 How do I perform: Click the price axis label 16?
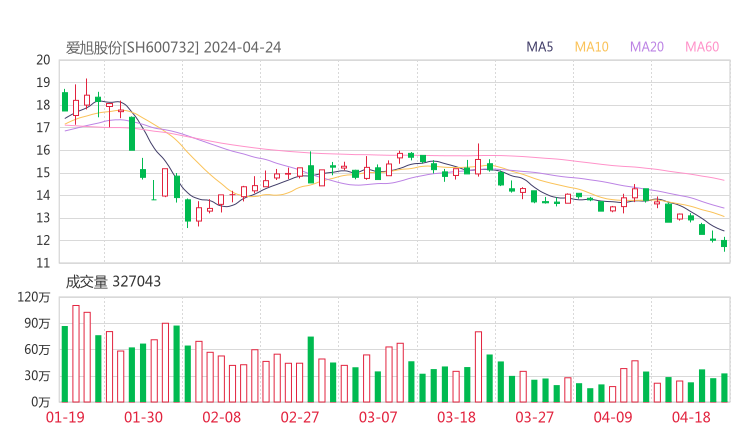(x=43, y=151)
